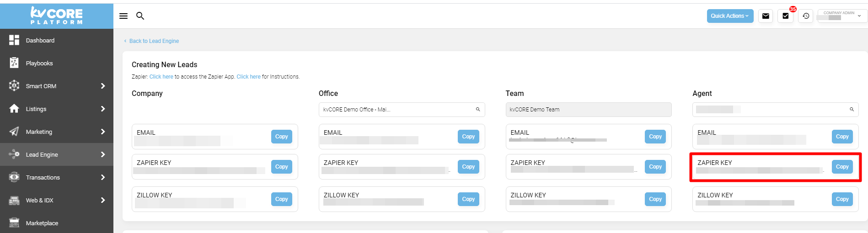The height and width of the screenshot is (233, 868).
Task: Copy the Team ZILLOW KEY
Action: [655, 199]
